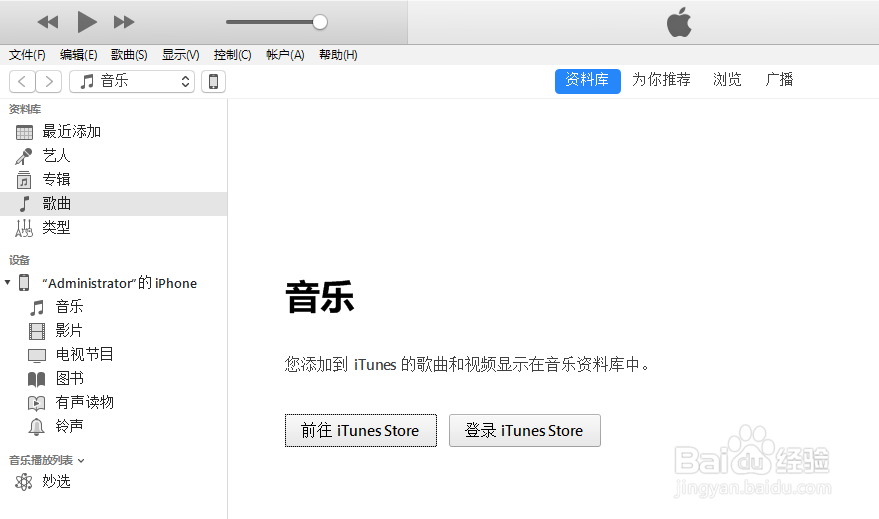This screenshot has height=519, width=879.
Task: Collapse the Administrator iPhone device tree
Action: (7, 282)
